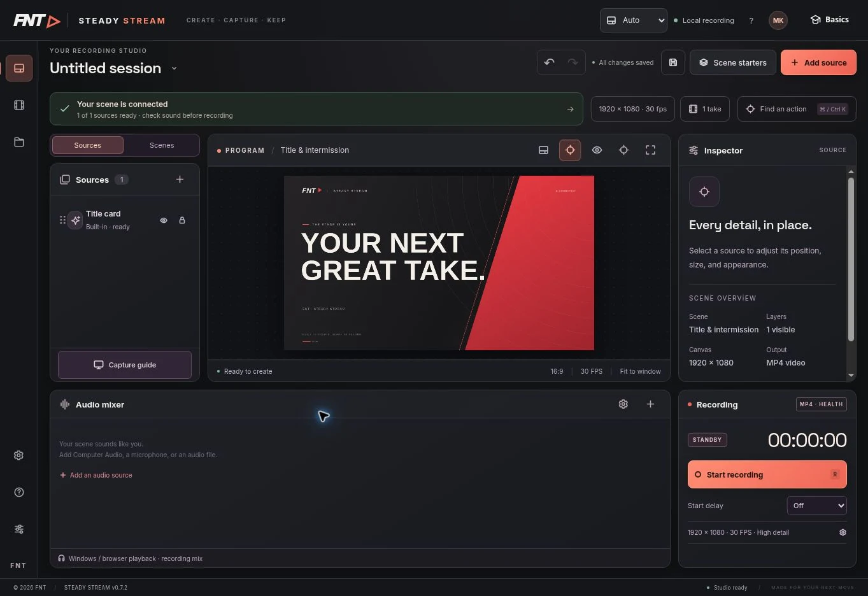Click PROGRAM label in preview header
868x596 pixels.
click(x=245, y=150)
